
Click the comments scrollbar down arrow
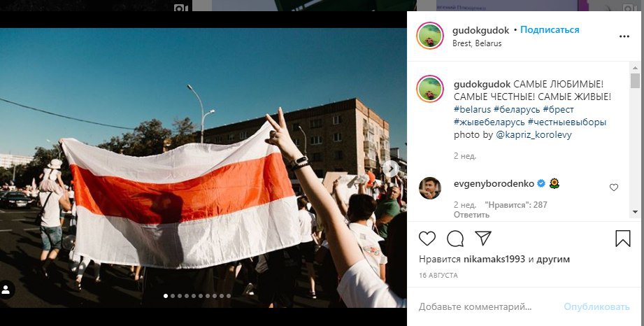tap(635, 212)
